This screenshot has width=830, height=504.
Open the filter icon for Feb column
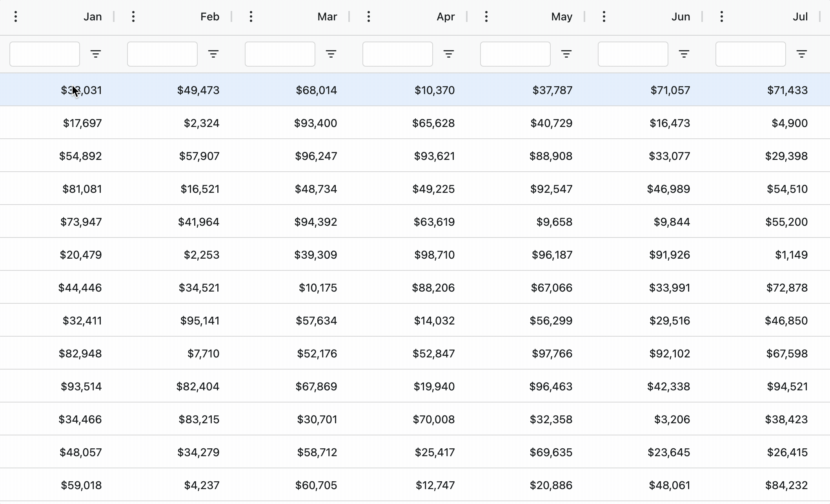[x=213, y=54]
